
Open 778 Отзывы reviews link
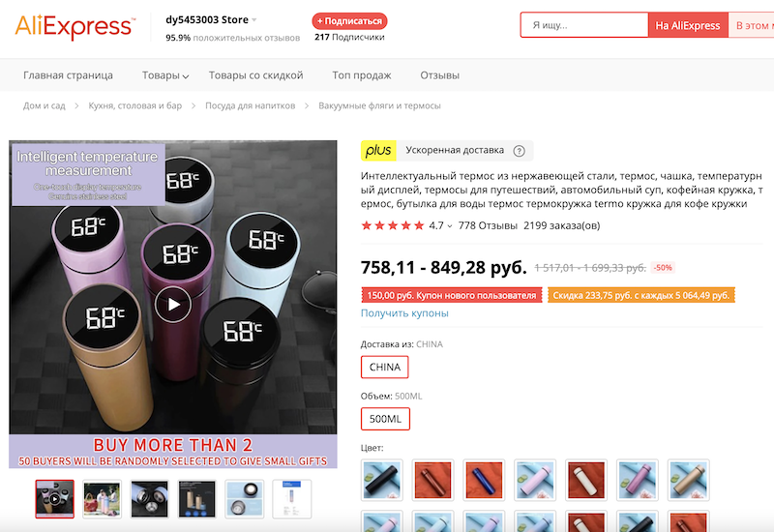[488, 225]
